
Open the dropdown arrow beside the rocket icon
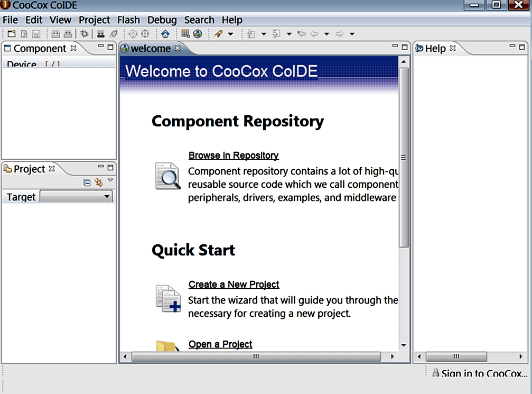tap(230, 34)
